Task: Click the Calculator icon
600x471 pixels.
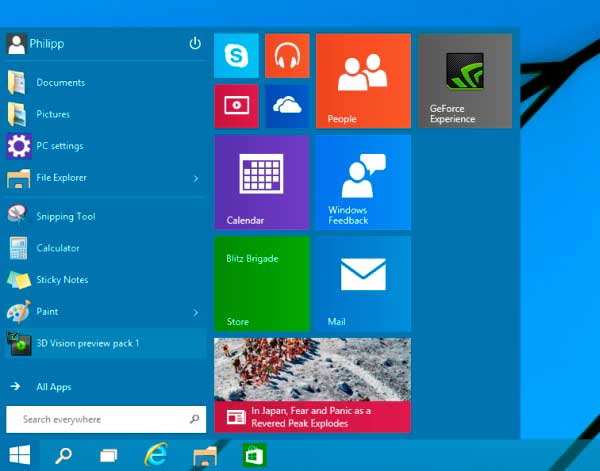Action: [x=18, y=248]
